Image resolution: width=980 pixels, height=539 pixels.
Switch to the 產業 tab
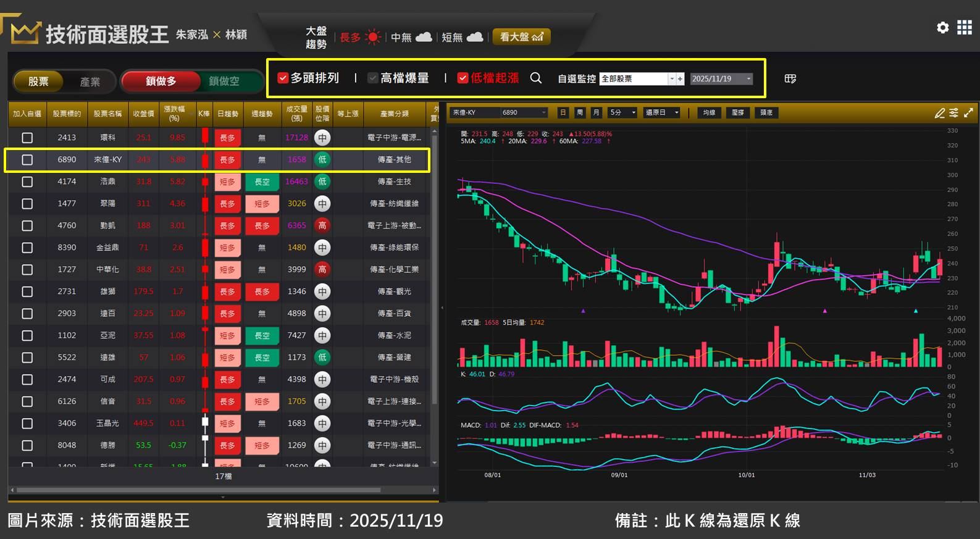(90, 81)
